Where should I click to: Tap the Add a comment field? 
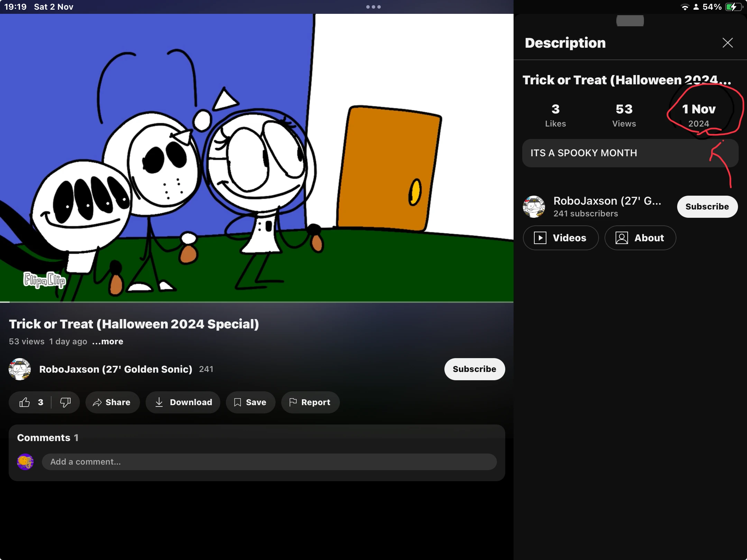[x=269, y=462]
